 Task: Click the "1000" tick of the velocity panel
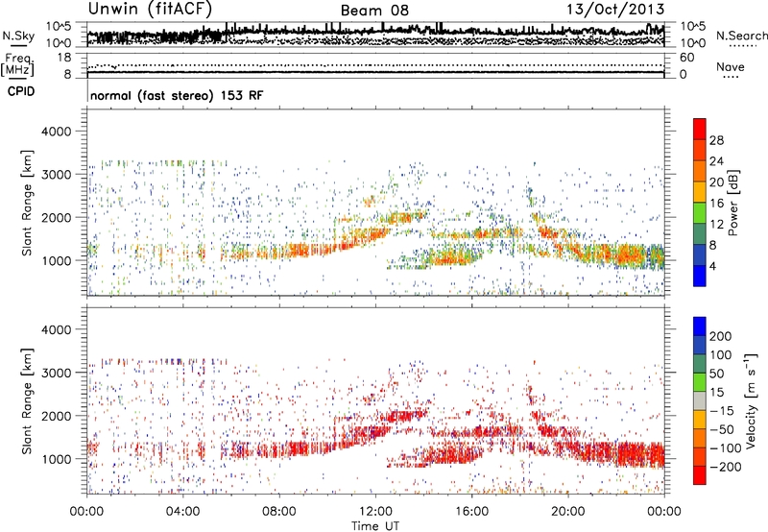[56, 459]
